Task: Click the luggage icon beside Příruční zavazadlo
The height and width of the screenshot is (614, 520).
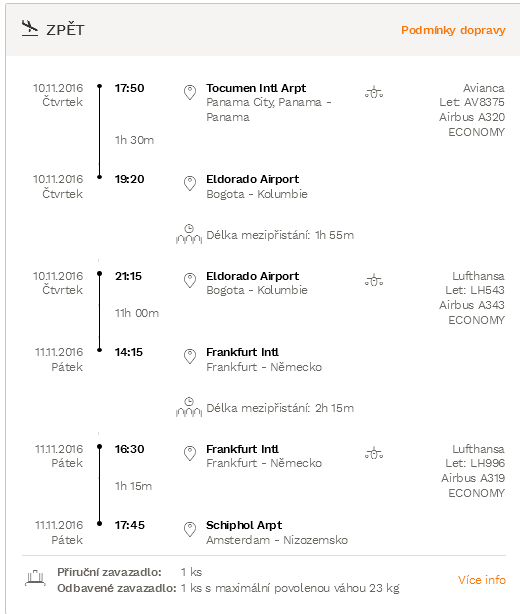Action: (x=35, y=578)
